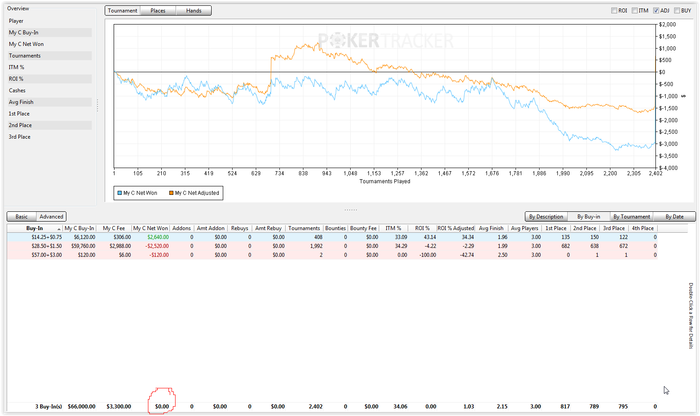Click the 1,992 tournaments cell
The height and width of the screenshot is (416, 700).
pyautogui.click(x=316, y=246)
